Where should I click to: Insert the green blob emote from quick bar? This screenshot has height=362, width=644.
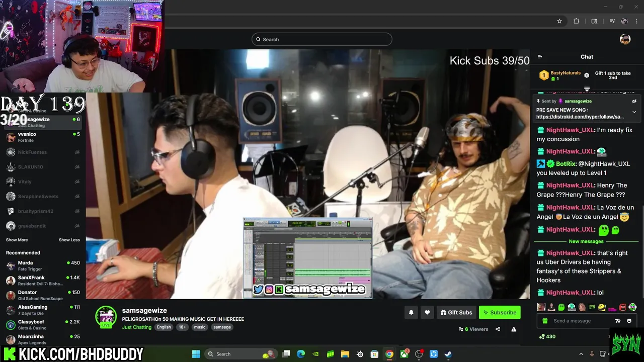[x=561, y=307]
